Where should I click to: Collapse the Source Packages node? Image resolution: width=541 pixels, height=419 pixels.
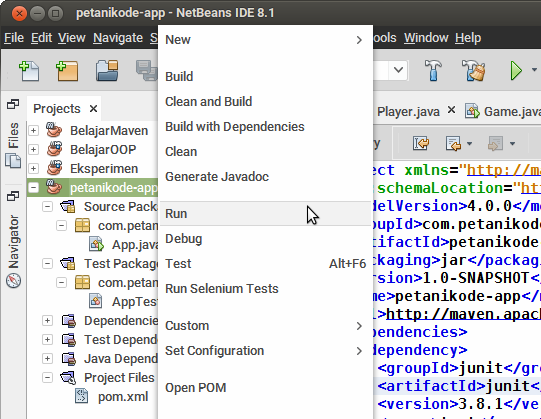pos(47,206)
